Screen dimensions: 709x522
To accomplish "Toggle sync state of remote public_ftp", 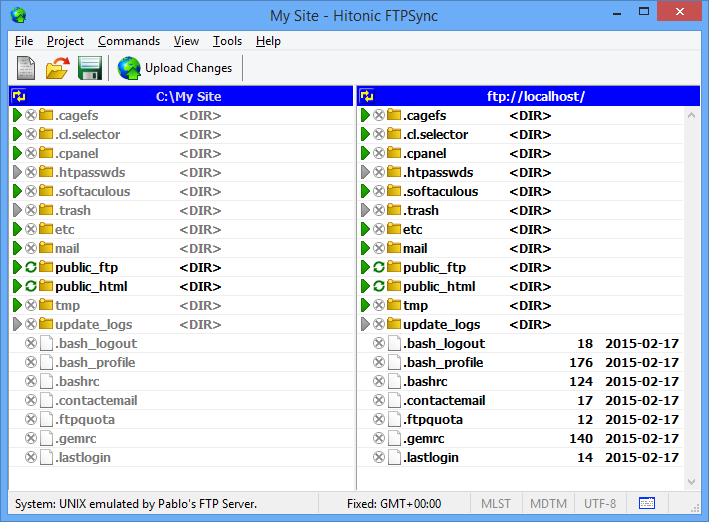I will tap(379, 267).
